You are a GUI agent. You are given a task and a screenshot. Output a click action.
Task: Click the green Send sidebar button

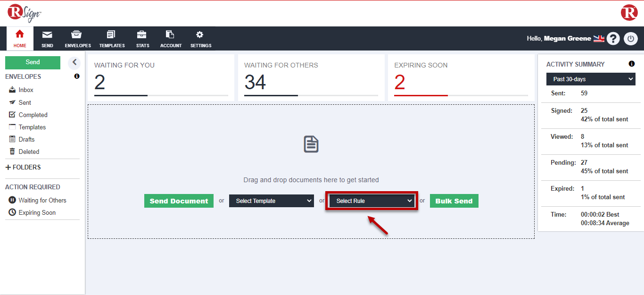coord(33,62)
